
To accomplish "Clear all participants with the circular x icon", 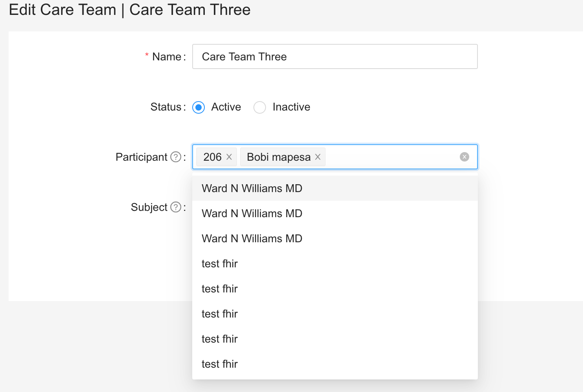I will (465, 157).
